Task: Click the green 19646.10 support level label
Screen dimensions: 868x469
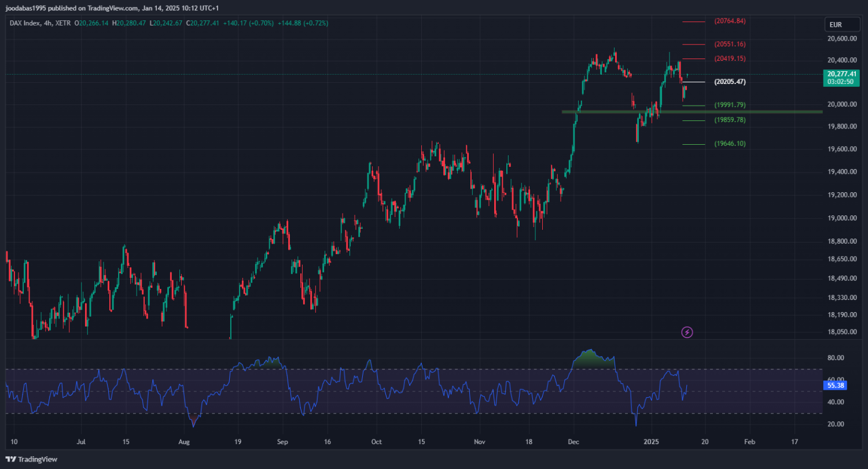Action: click(730, 144)
